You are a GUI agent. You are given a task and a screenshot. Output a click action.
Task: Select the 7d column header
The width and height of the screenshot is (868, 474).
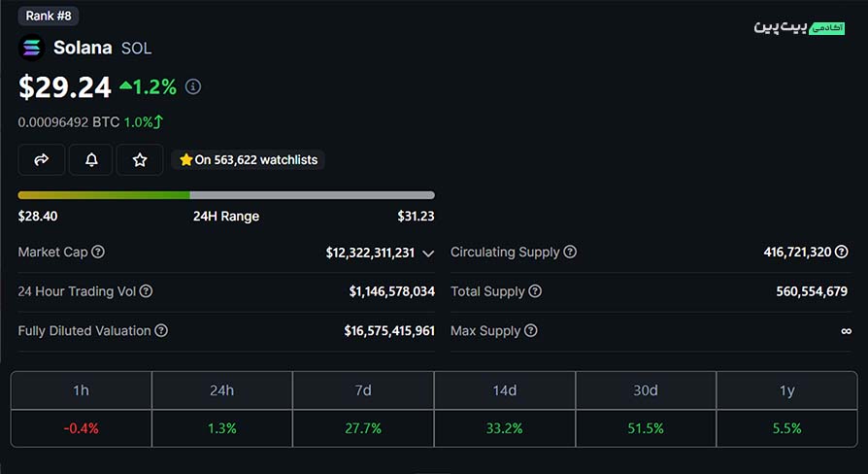363,390
